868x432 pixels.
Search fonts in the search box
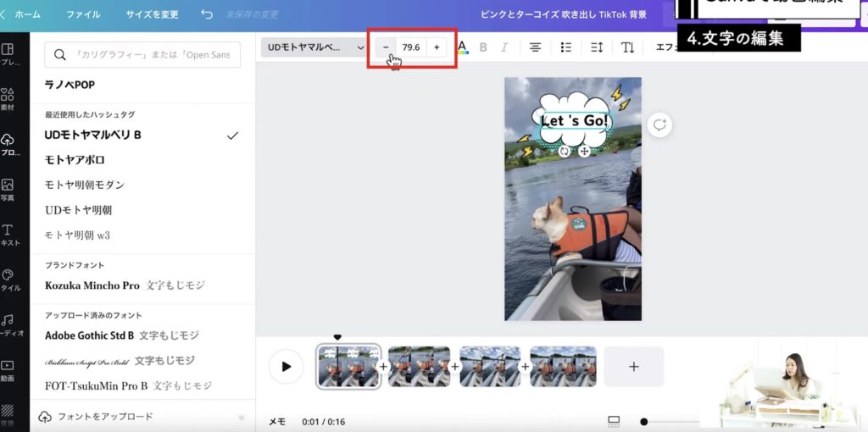point(142,55)
